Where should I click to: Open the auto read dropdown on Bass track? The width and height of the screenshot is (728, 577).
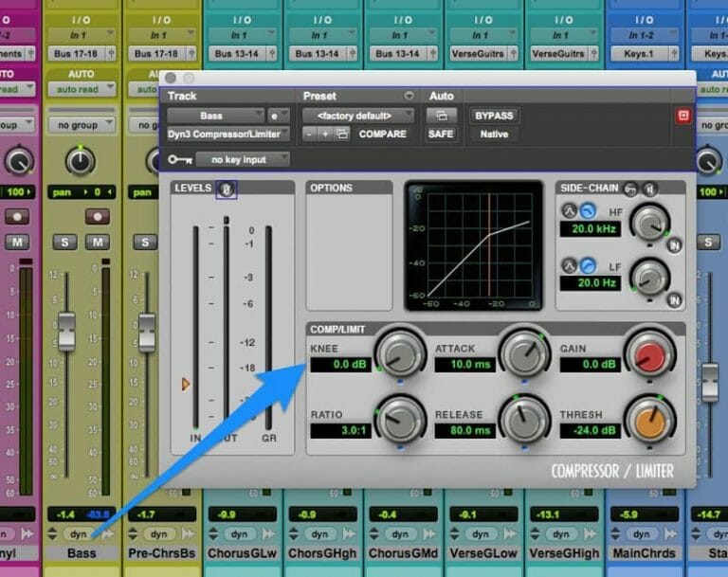click(x=82, y=89)
